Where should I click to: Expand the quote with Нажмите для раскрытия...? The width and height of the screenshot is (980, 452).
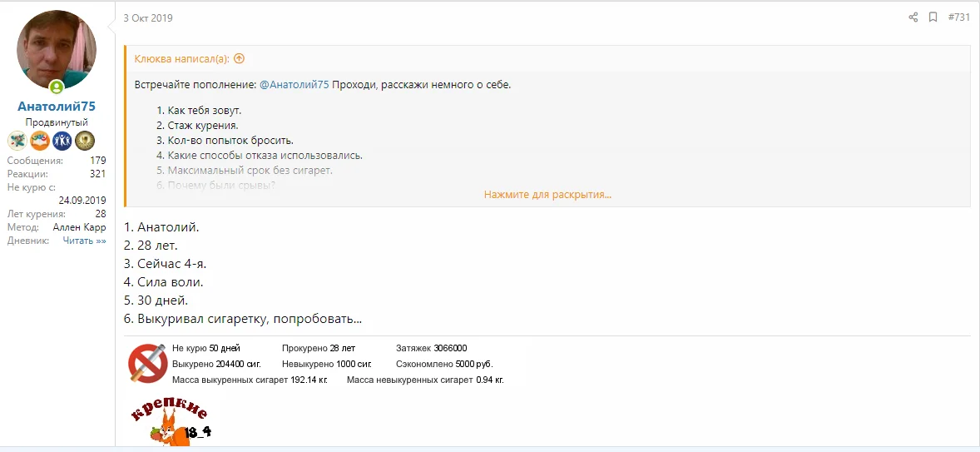[547, 195]
